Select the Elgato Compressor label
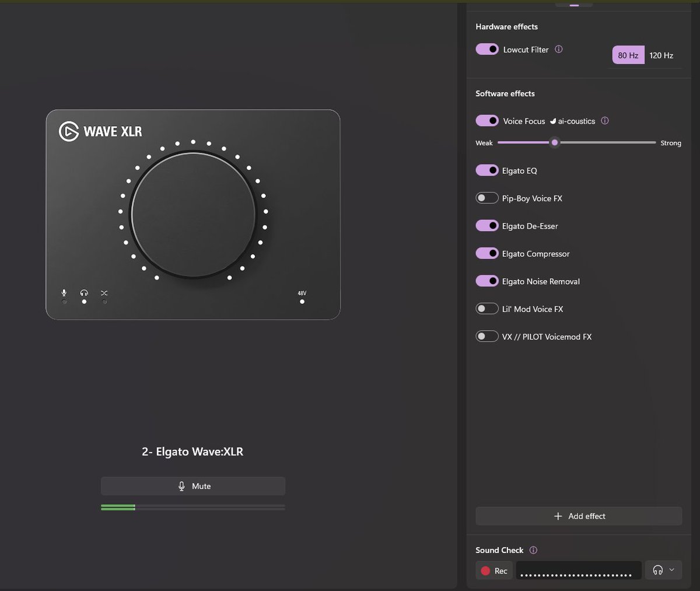Viewport: 700px width, 591px height. (536, 254)
